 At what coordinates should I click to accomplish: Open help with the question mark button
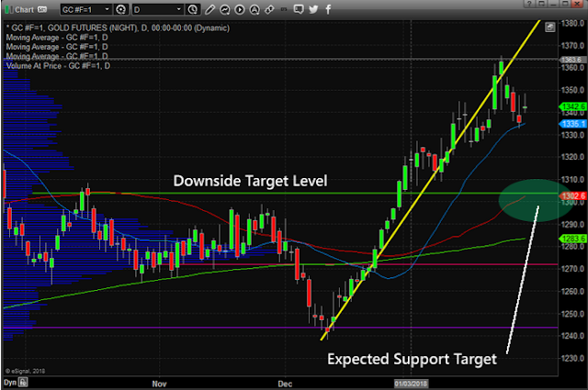[x=529, y=4]
